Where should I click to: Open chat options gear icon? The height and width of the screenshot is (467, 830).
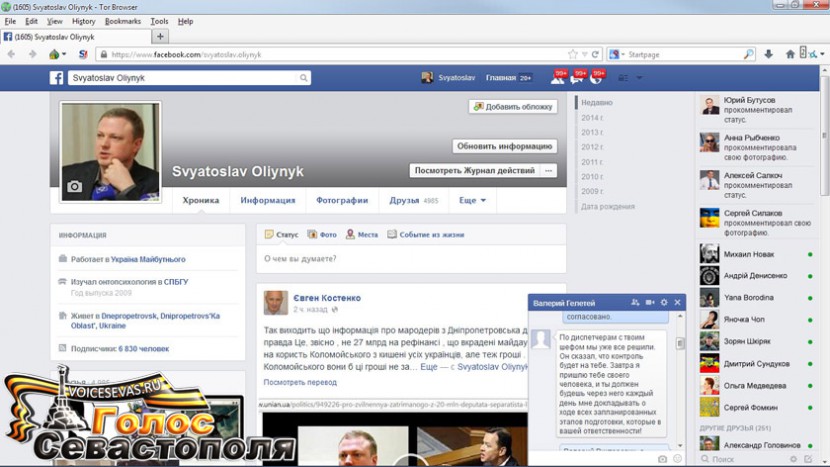pos(663,302)
